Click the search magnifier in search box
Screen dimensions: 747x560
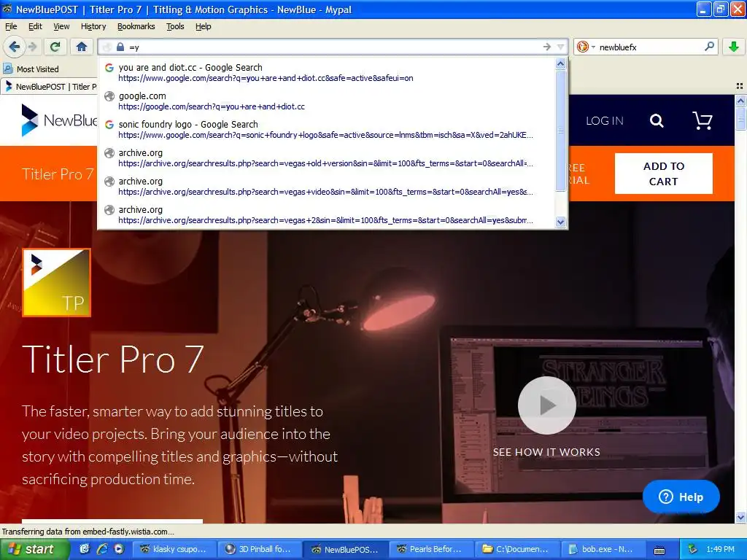pos(709,47)
